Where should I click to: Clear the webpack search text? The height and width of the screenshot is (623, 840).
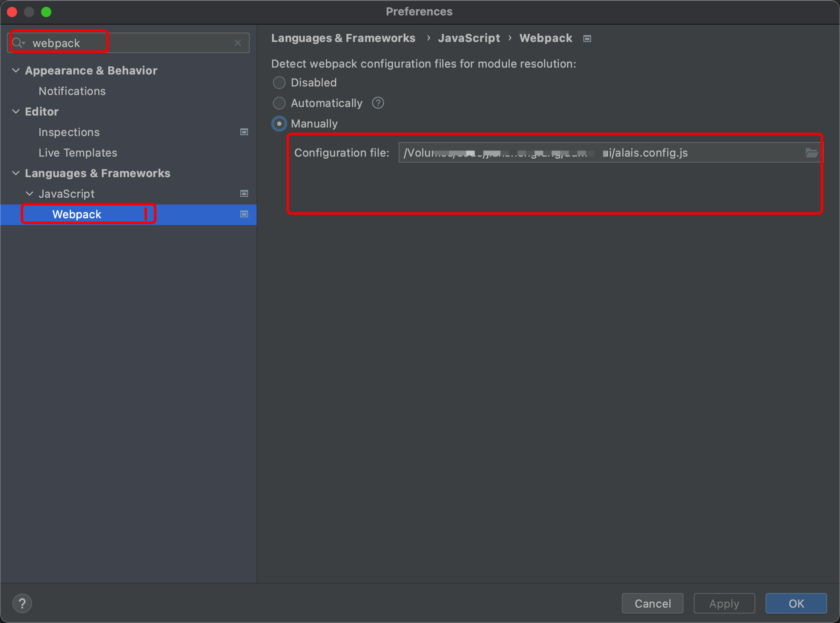coord(238,43)
